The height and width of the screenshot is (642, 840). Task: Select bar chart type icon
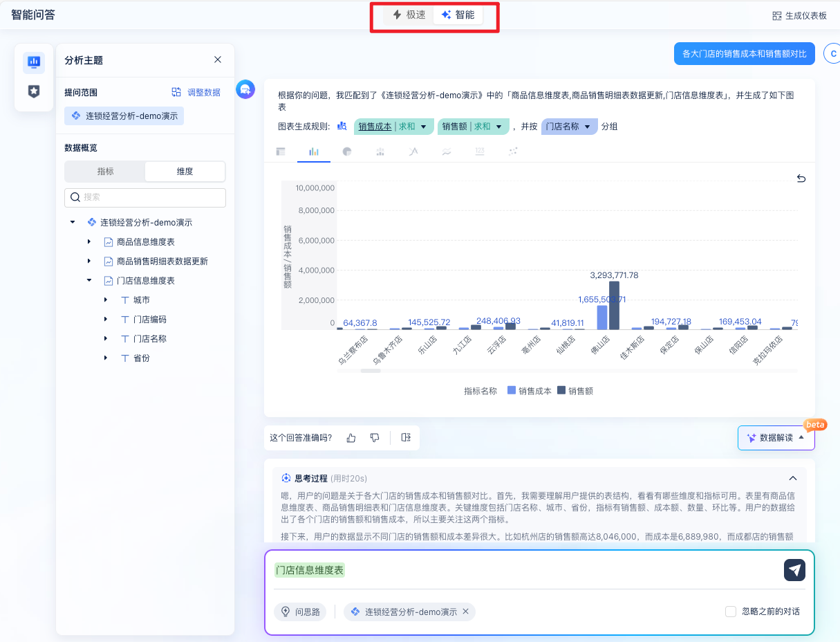point(314,152)
